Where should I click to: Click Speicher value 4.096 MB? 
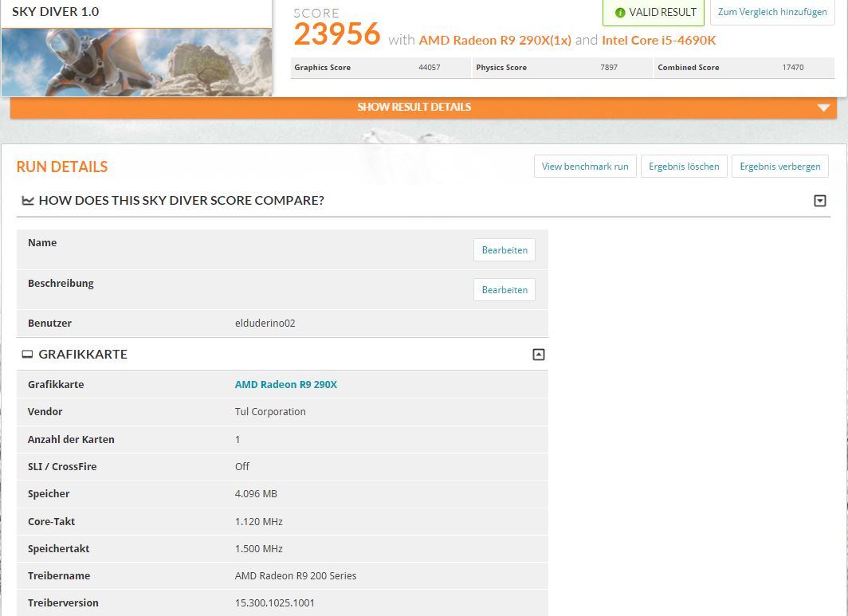[x=256, y=494]
